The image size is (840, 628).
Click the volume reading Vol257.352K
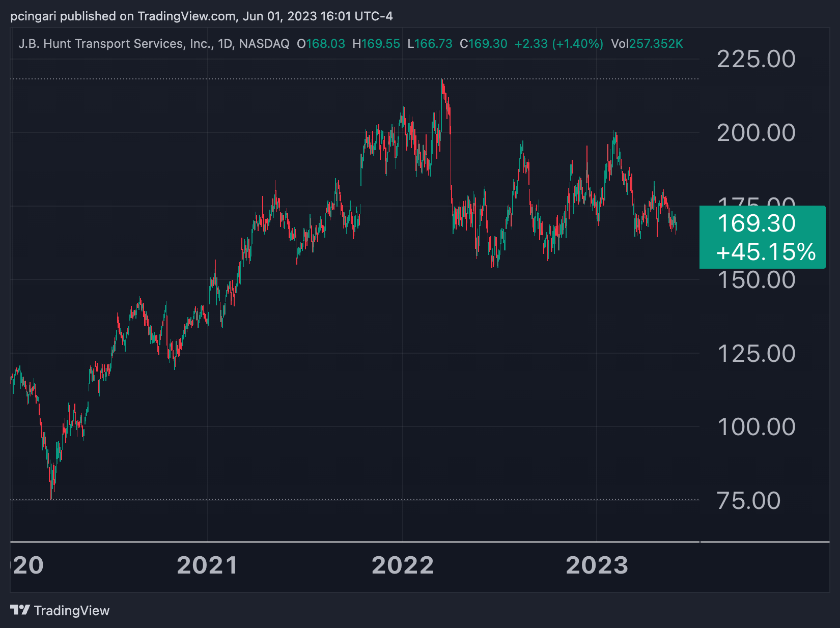pos(647,44)
